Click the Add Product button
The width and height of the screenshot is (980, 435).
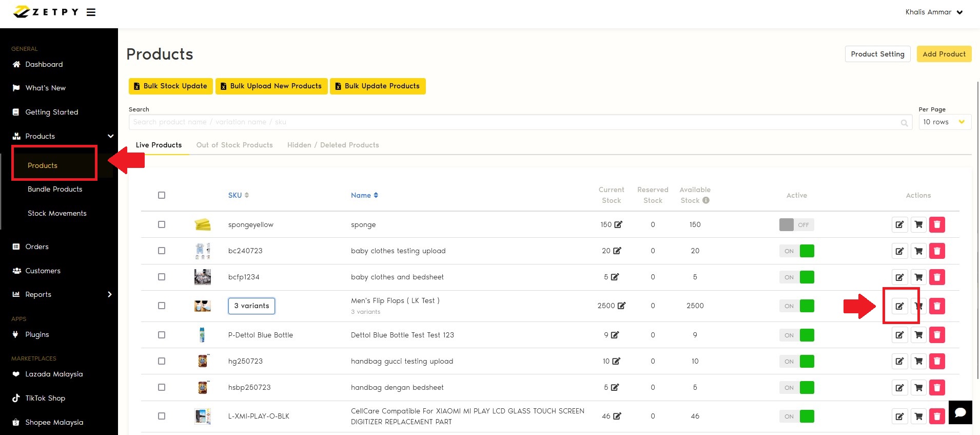coord(944,54)
